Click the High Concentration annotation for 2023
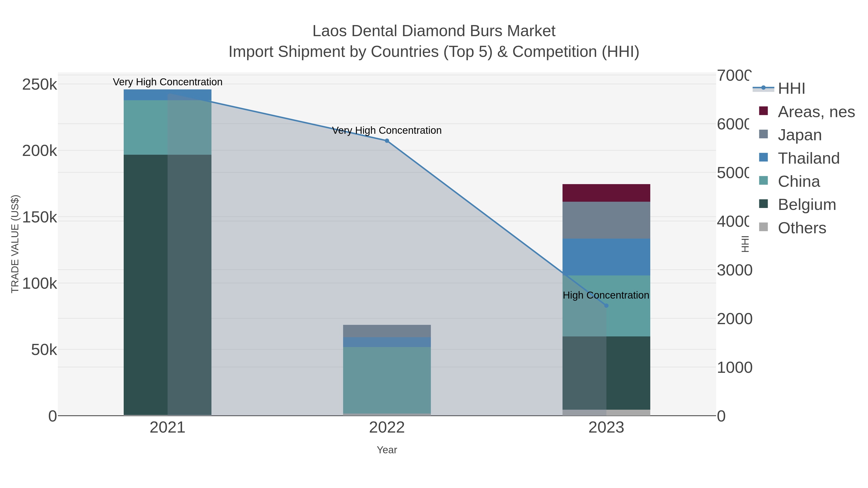 pos(606,295)
